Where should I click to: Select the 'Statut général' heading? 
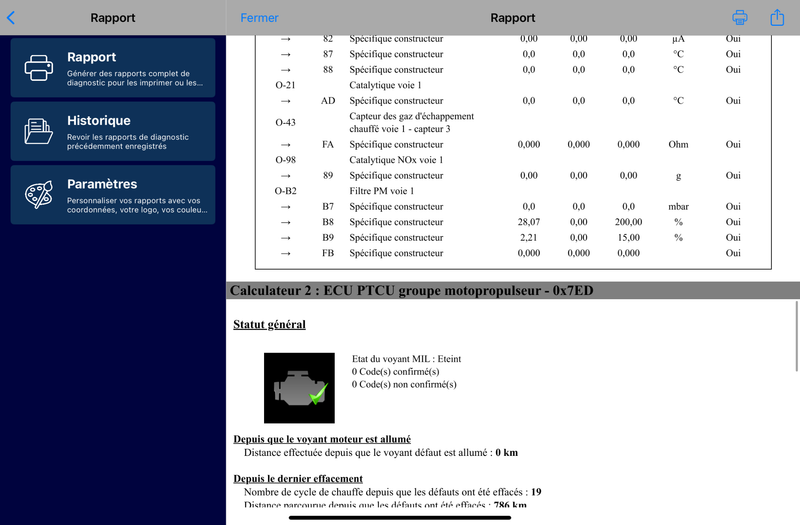click(269, 324)
